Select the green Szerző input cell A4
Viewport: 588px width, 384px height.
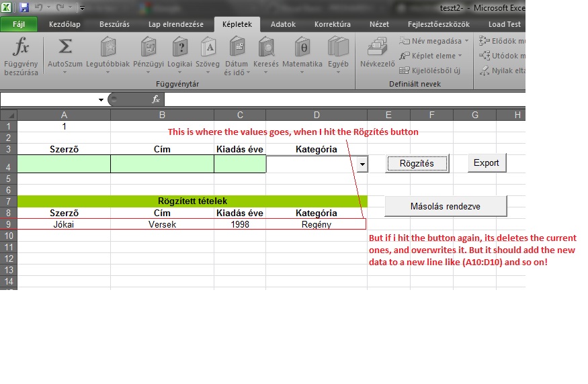coord(64,164)
